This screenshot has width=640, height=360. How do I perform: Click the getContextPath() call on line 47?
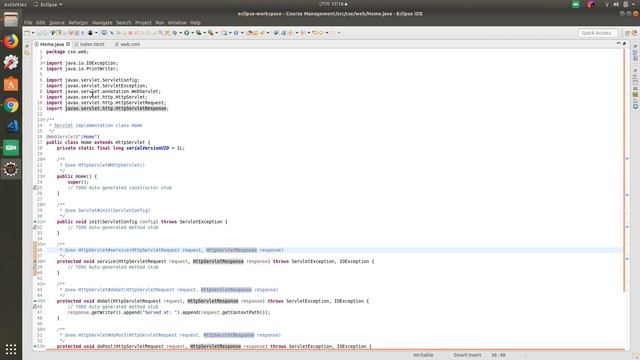coord(246,312)
